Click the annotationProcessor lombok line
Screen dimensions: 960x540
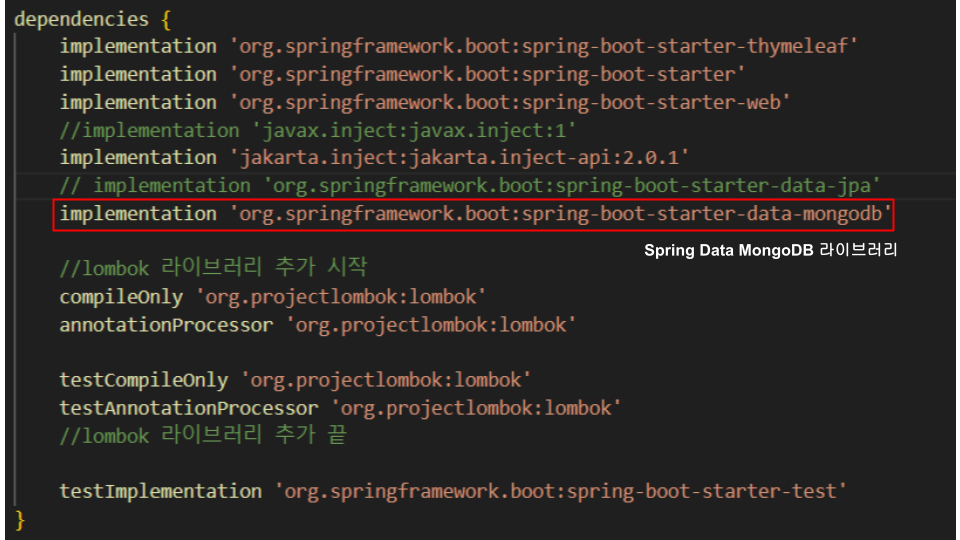[x=318, y=325]
